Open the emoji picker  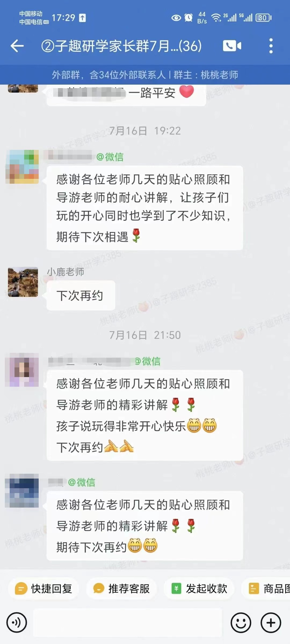pos(241,622)
